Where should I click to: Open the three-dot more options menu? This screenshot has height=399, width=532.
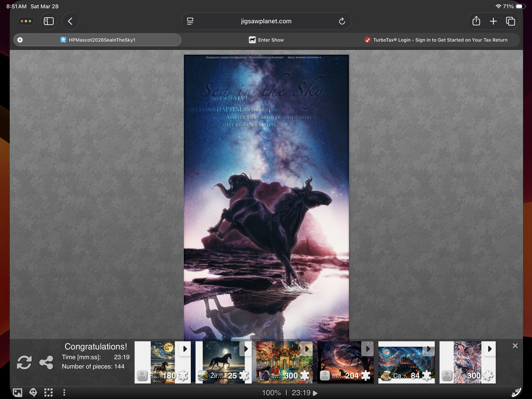click(x=64, y=392)
